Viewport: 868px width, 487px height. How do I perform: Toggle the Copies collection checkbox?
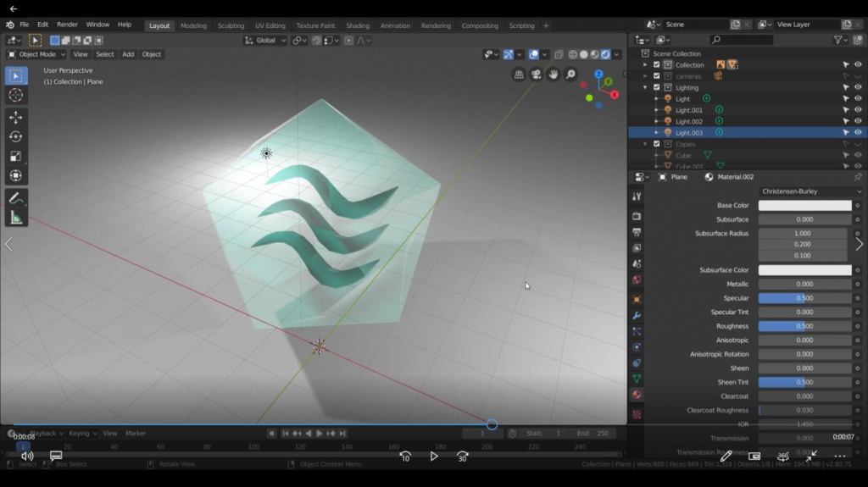pyautogui.click(x=657, y=144)
